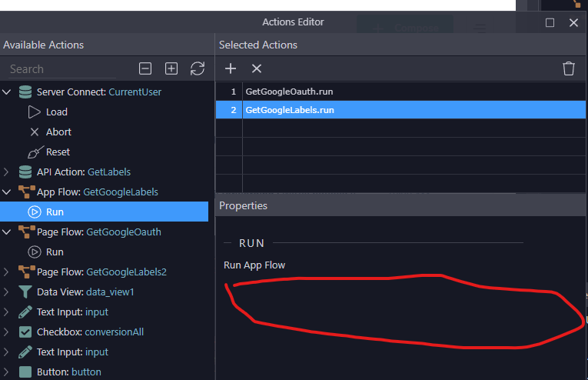The width and height of the screenshot is (588, 380).
Task: Expand Page Flow GetGoogleLabels2 node
Action: coord(5,272)
